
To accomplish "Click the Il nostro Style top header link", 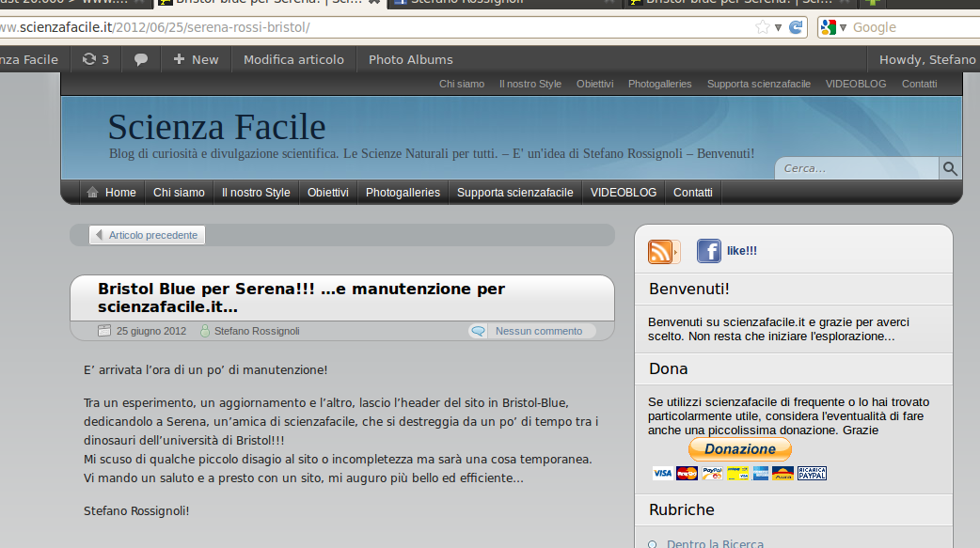I will tap(530, 84).
